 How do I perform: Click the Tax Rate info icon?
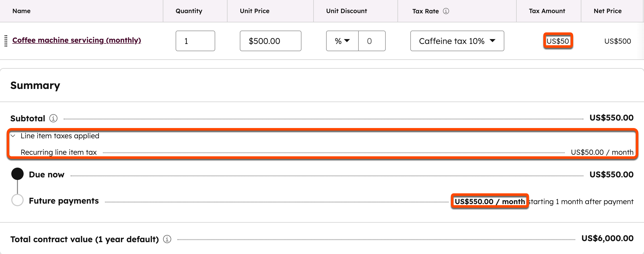coord(446,11)
